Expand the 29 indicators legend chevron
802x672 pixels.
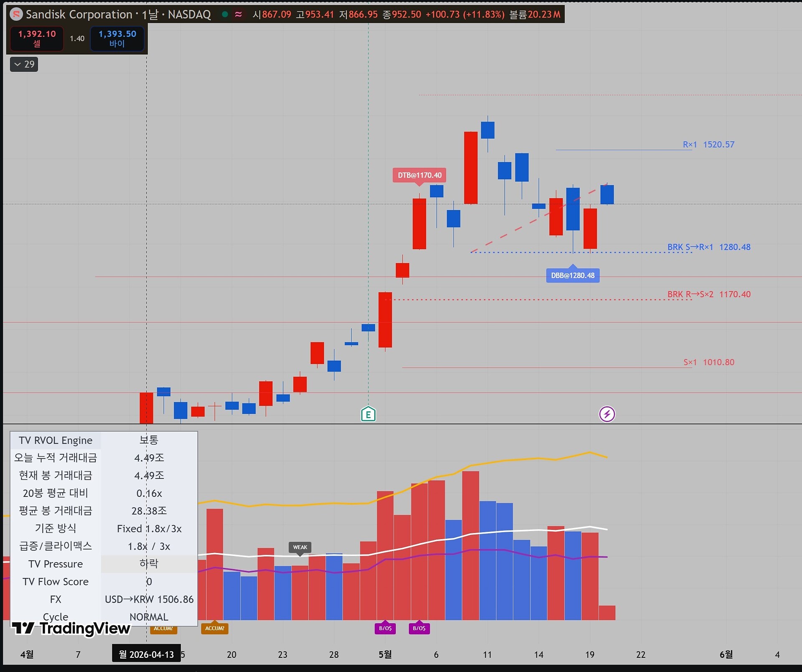24,64
